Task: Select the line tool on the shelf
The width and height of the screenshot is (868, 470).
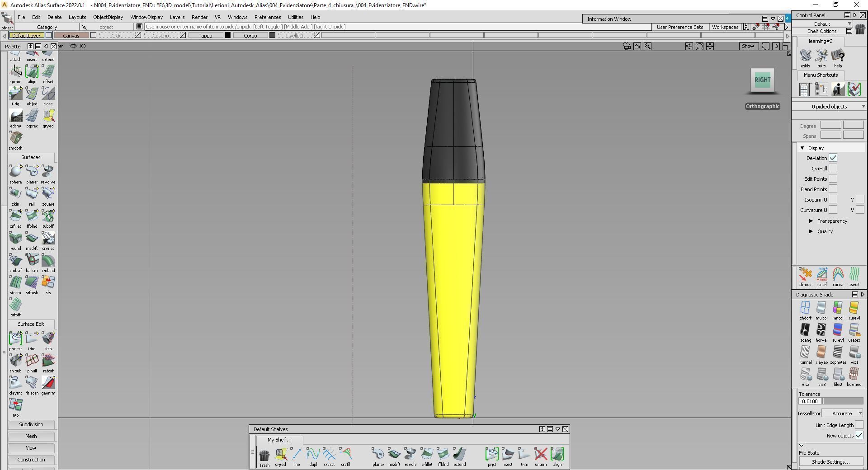Action: (x=297, y=454)
